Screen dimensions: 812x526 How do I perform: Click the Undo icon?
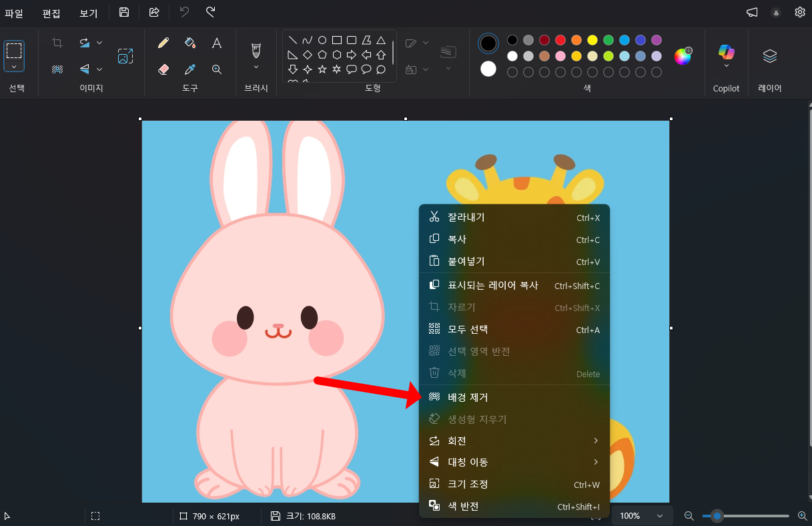(183, 11)
